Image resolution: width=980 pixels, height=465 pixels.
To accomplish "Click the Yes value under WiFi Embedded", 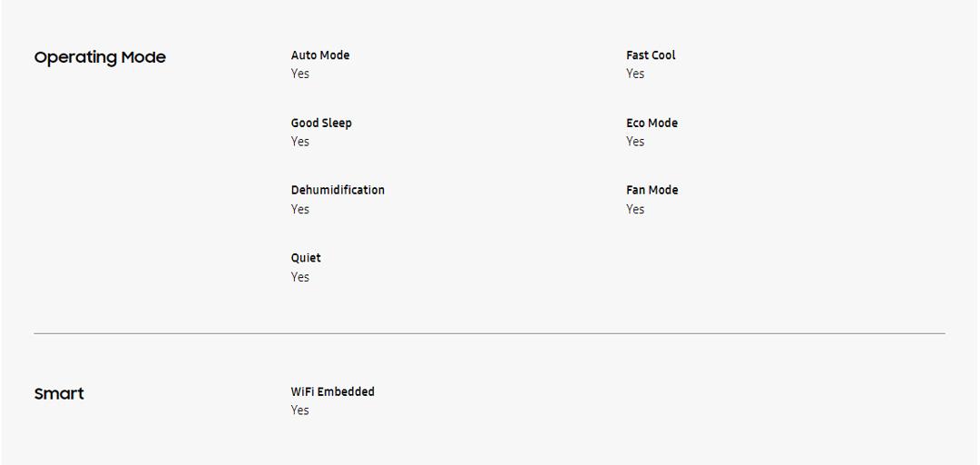I will 300,411.
